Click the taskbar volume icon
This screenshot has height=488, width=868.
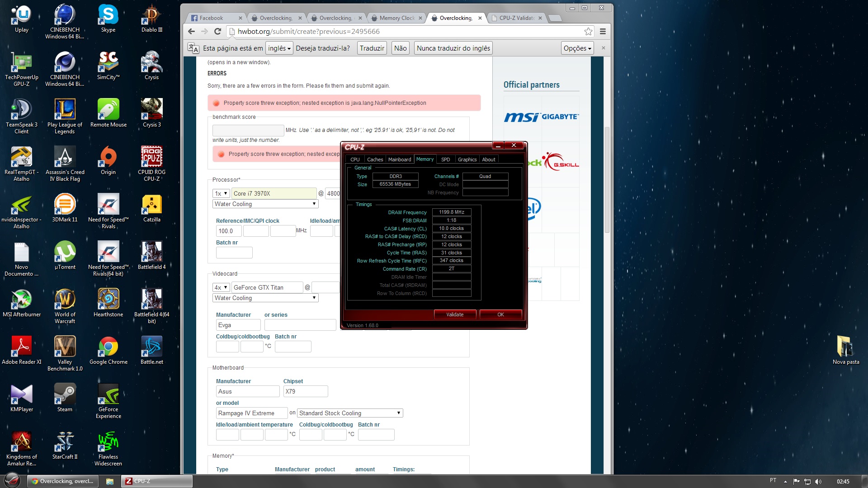pos(818,481)
